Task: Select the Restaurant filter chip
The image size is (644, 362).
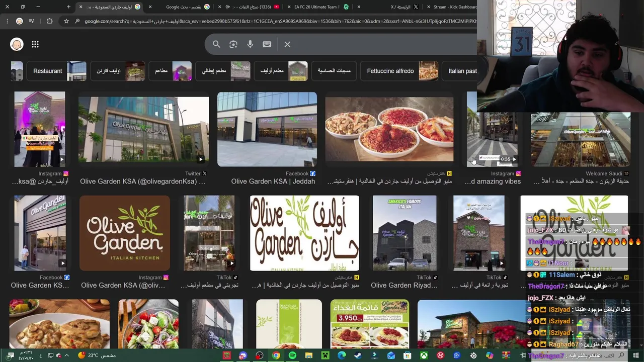Action: [x=57, y=71]
